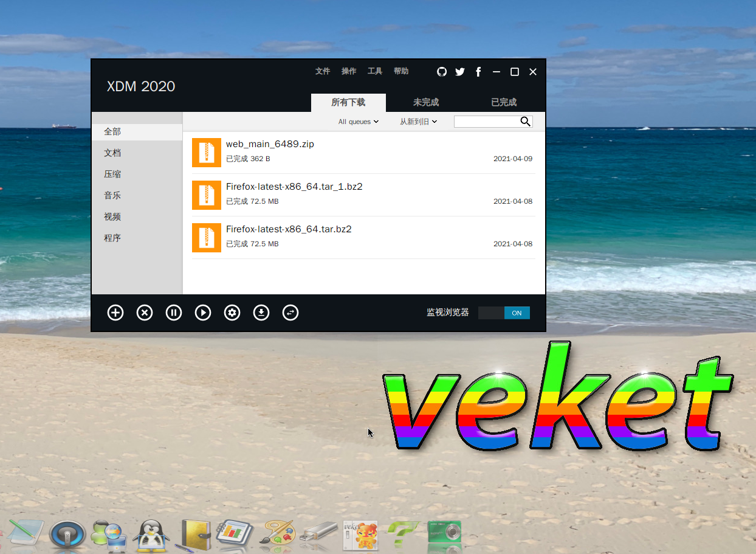Open the 从新到旧 sort dropdown
756x554 pixels.
[419, 122]
